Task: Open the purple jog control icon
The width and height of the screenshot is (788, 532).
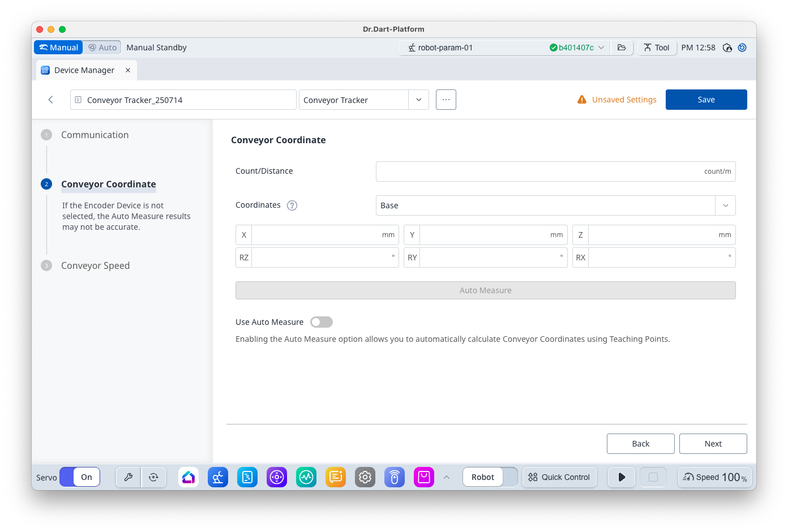Action: [x=277, y=477]
